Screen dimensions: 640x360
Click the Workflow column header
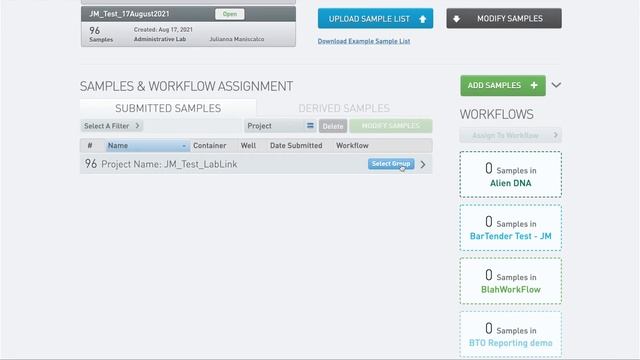[352, 145]
